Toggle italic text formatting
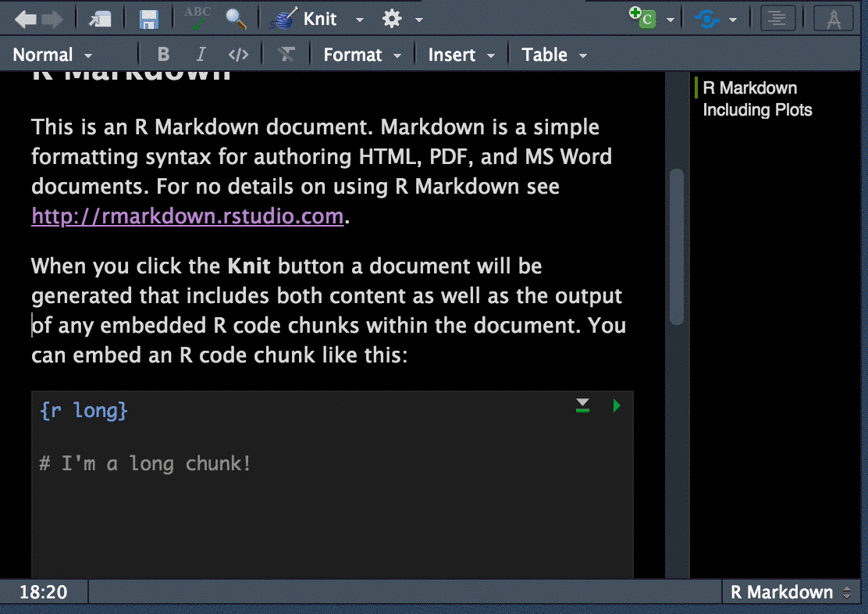 (x=201, y=54)
